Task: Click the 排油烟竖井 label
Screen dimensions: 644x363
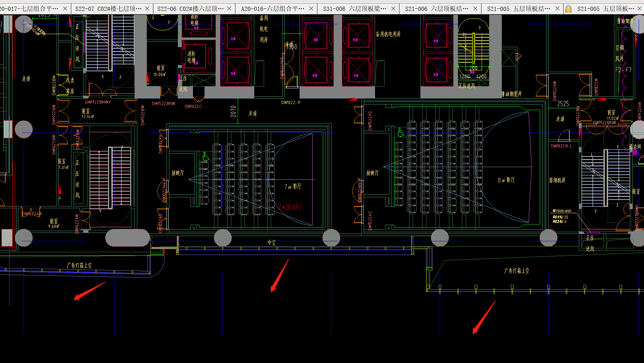Action: (x=512, y=94)
